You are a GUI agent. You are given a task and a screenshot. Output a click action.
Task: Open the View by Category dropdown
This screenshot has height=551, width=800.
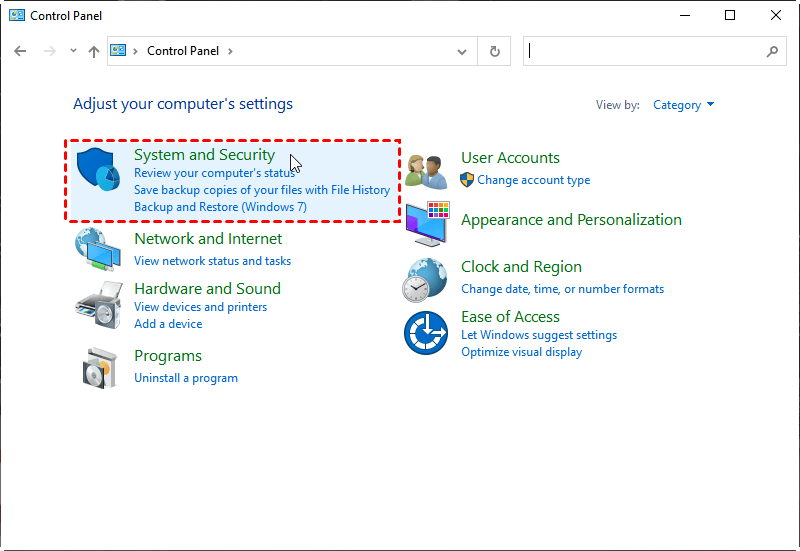pyautogui.click(x=683, y=105)
